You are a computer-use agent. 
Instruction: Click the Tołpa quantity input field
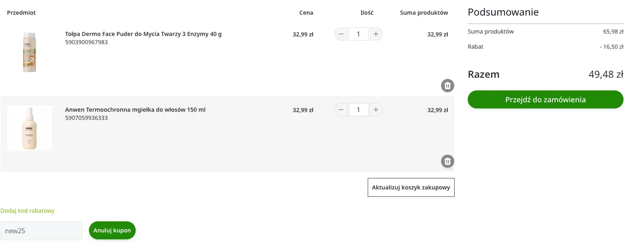point(358,34)
